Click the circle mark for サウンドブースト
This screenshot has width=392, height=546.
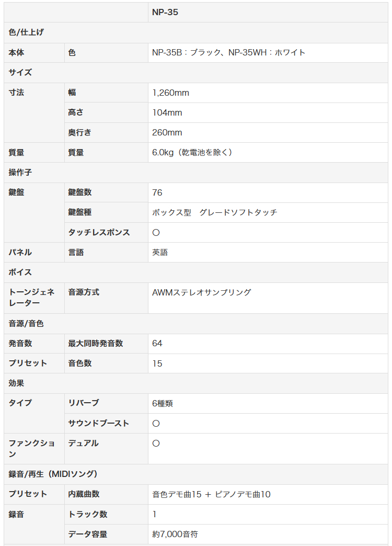156,424
